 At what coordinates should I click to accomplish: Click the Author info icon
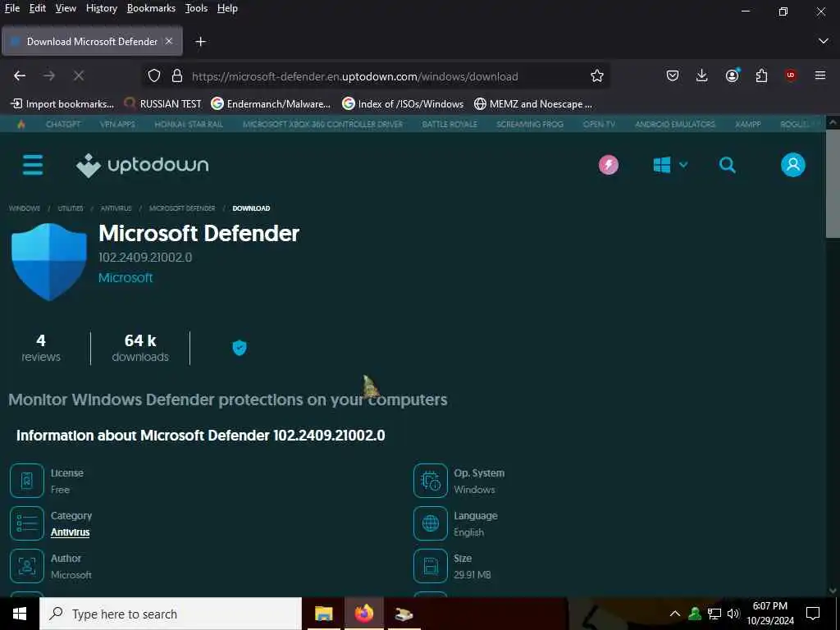point(27,566)
